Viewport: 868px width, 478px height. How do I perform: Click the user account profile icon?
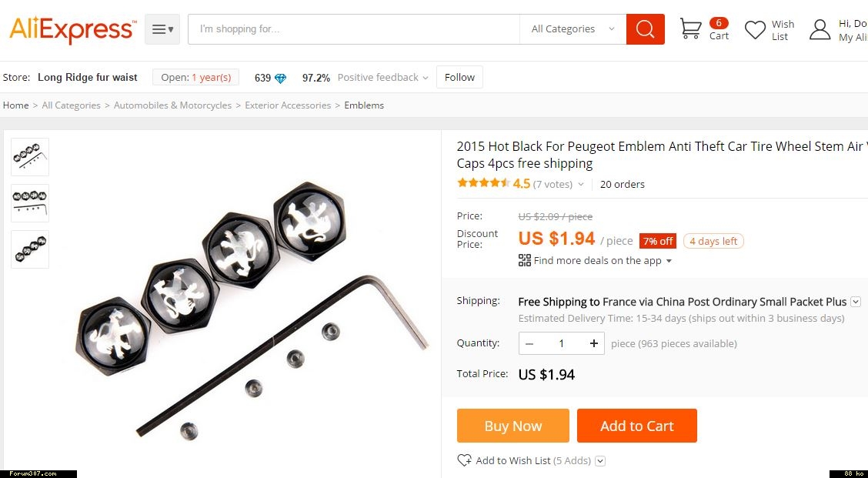coord(820,30)
